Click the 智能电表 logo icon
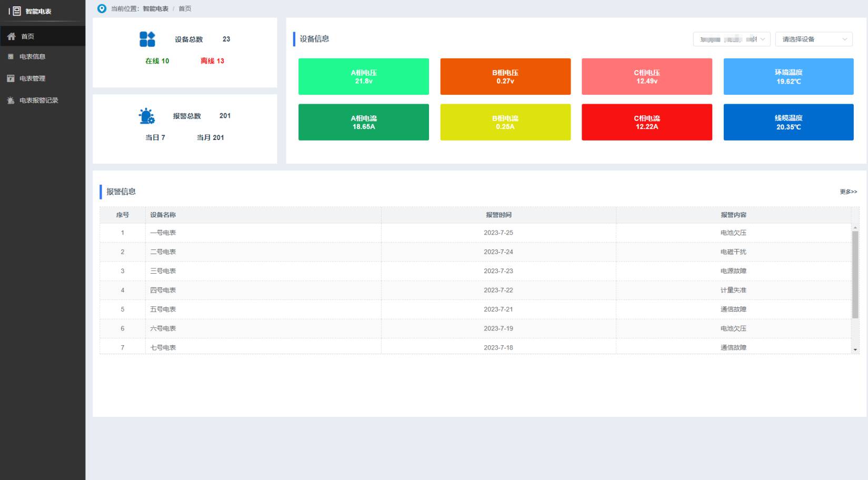Screen dimensions: 868x480 [x=17, y=11]
